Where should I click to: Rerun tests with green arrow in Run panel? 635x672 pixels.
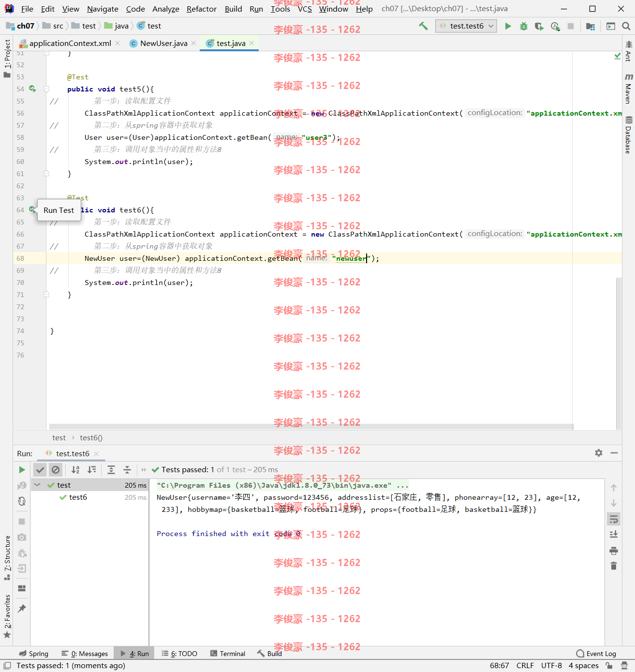[22, 470]
